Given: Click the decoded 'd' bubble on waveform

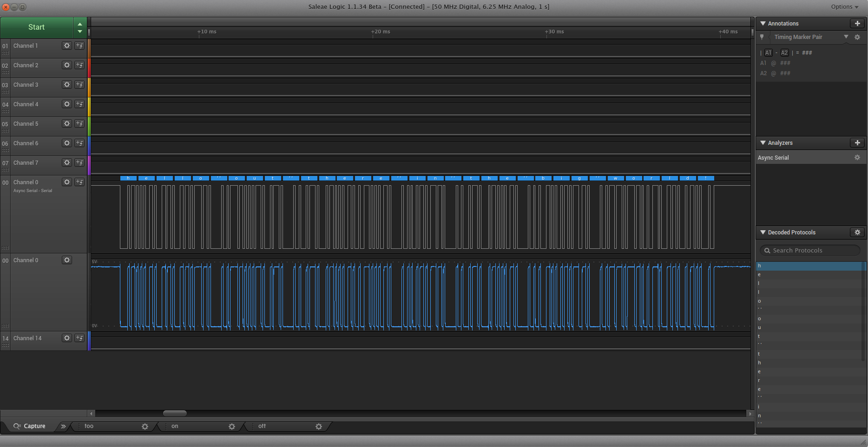Looking at the screenshot, I should tap(688, 178).
